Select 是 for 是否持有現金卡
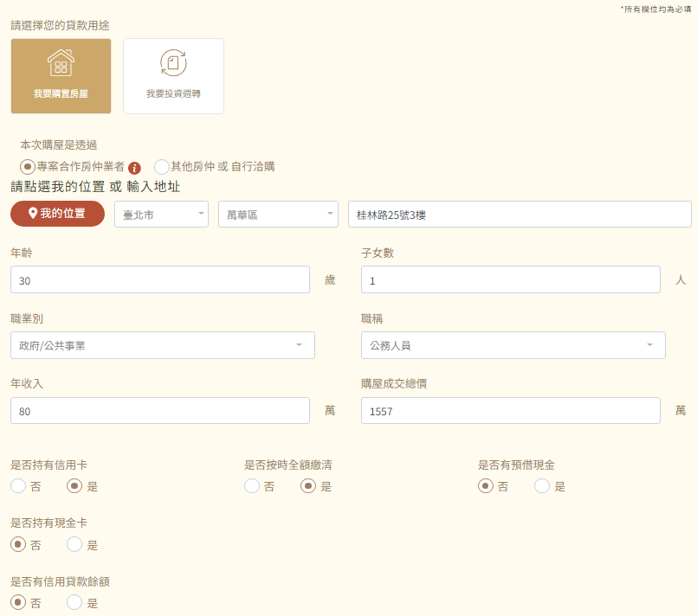Viewport: 697px width, 616px height. [74, 544]
